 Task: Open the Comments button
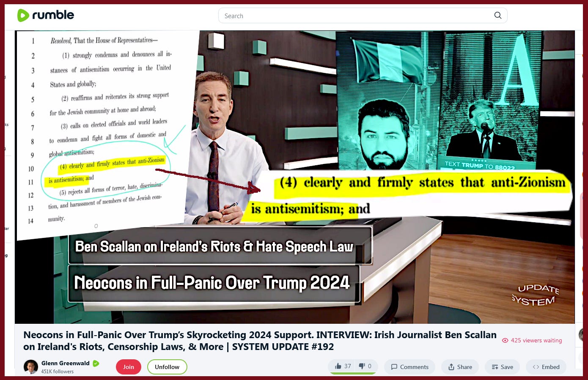[x=410, y=367]
